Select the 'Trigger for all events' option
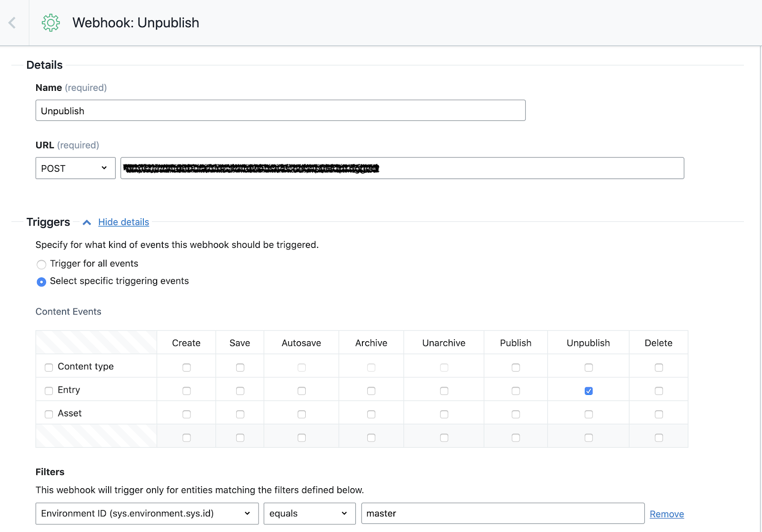 tap(41, 265)
